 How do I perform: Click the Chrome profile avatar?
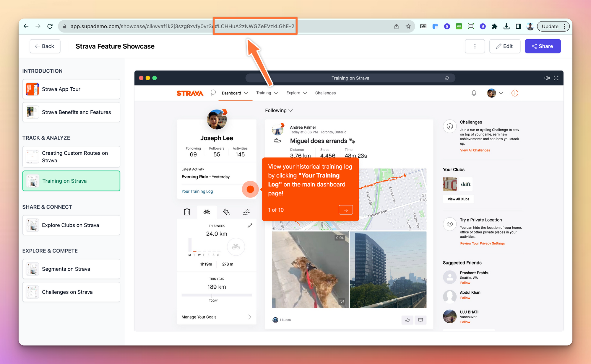pyautogui.click(x=530, y=26)
